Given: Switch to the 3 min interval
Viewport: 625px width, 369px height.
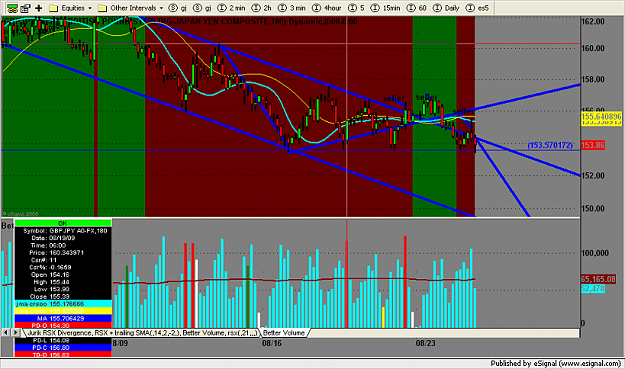Looking at the screenshot, I should 292,8.
